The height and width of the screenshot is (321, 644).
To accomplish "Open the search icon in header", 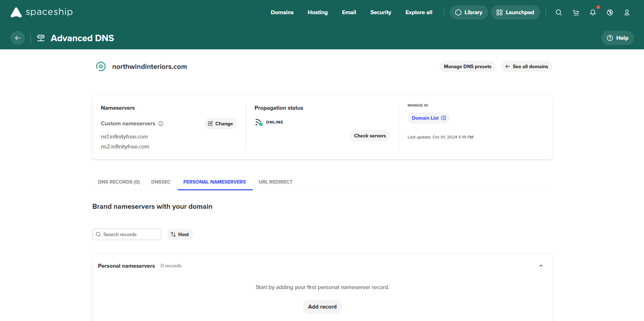I will point(558,12).
